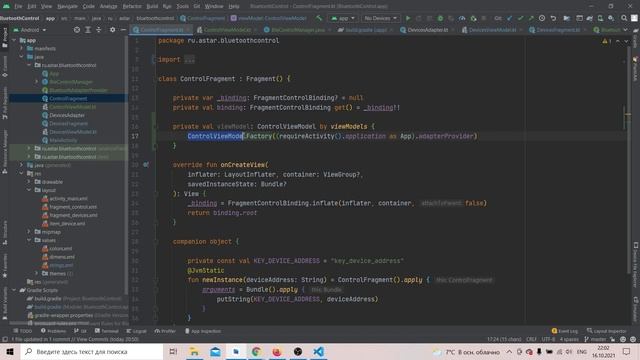Click the CRLF line separator indicator
The width and height of the screenshot is (640, 360).
(531, 339)
